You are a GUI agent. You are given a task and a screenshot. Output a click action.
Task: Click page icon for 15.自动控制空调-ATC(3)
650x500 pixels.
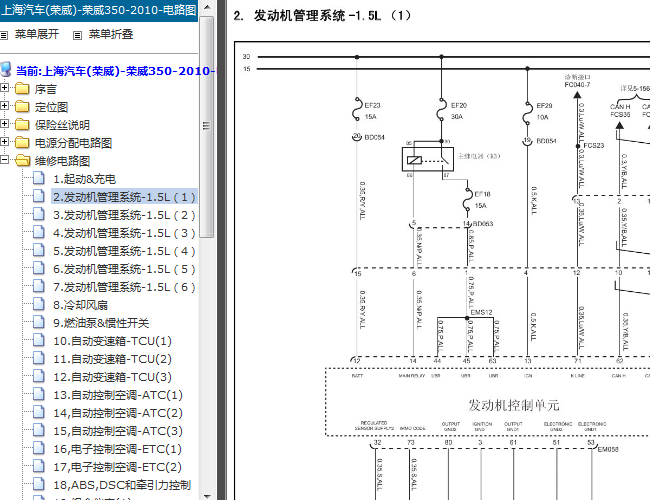(39, 430)
